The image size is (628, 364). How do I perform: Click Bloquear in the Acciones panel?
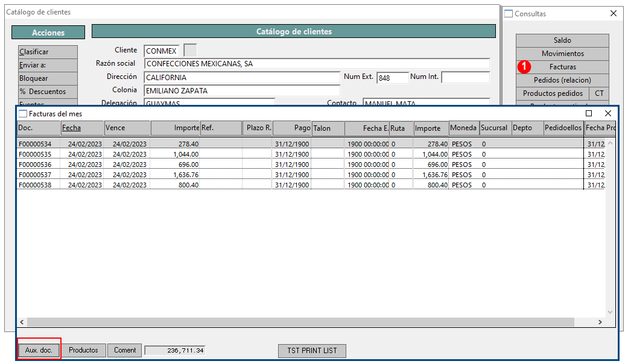pos(48,78)
